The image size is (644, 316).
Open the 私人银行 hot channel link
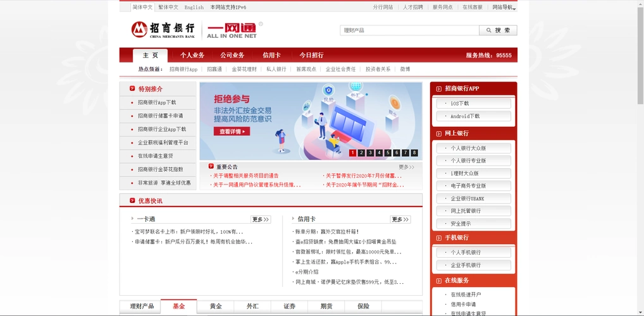coord(276,70)
